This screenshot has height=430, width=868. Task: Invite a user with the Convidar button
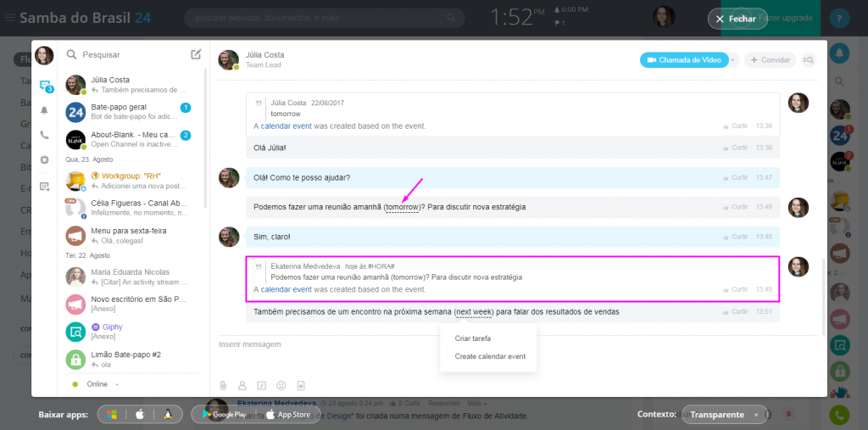point(770,60)
